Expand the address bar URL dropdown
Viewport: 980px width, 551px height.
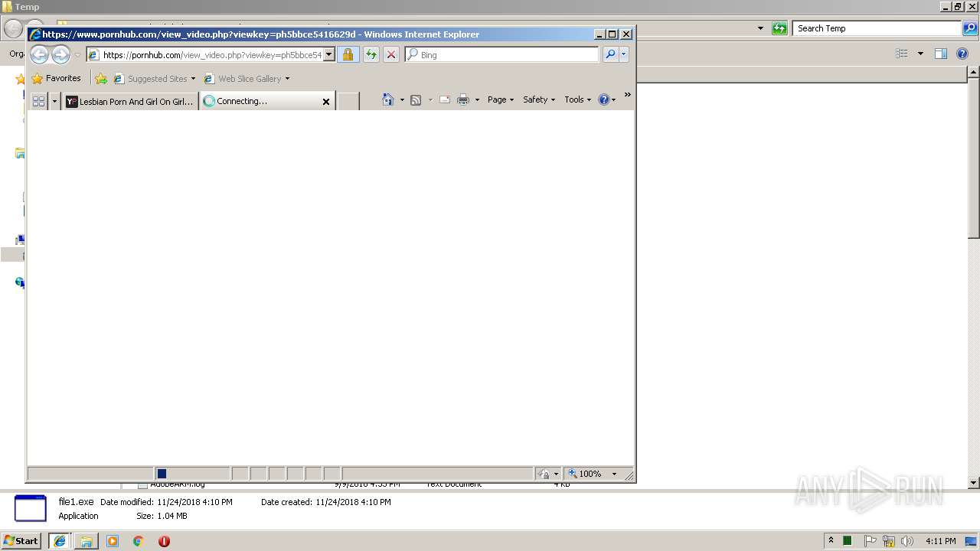pyautogui.click(x=329, y=54)
